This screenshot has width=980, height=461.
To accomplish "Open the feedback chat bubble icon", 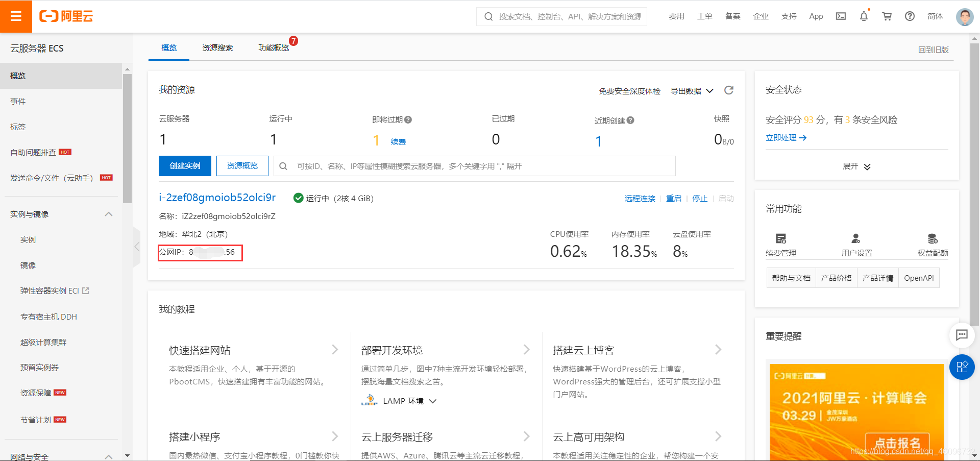I will (x=962, y=335).
